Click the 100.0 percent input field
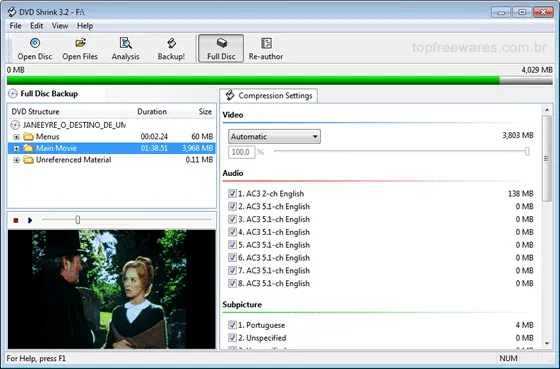Viewport: 560px width, 369px height. click(x=242, y=152)
